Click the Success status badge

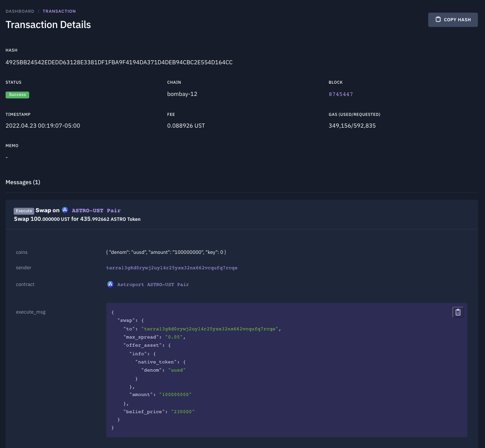pyautogui.click(x=17, y=95)
